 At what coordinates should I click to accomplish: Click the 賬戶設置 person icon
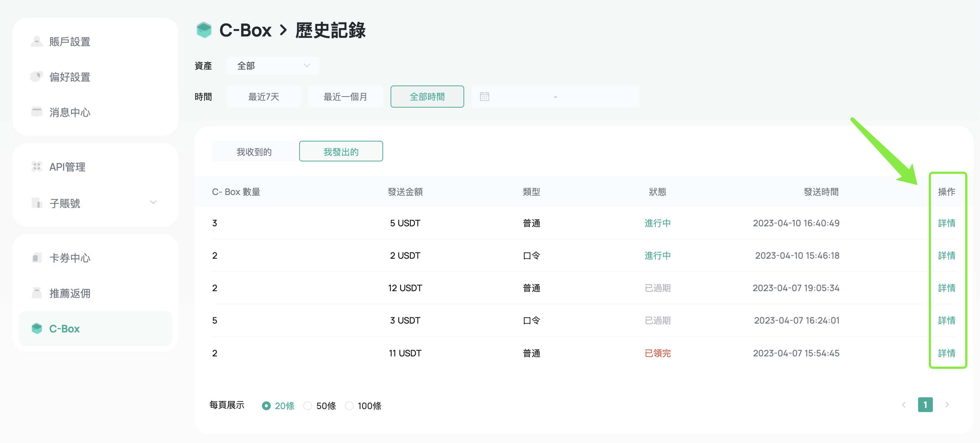tap(36, 42)
